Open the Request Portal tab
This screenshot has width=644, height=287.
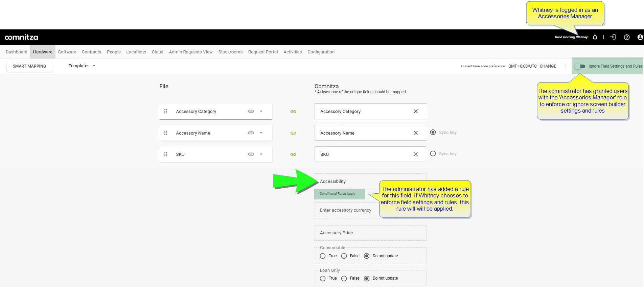tap(263, 52)
